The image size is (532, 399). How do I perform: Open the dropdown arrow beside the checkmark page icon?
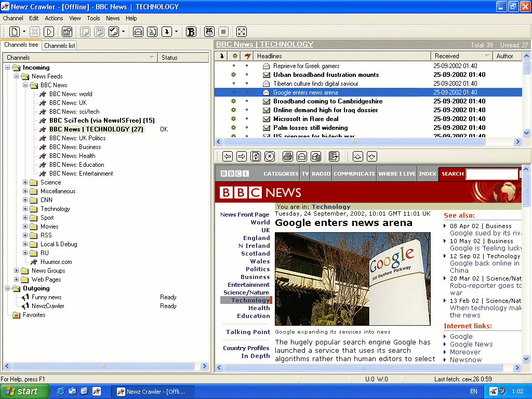(123, 32)
